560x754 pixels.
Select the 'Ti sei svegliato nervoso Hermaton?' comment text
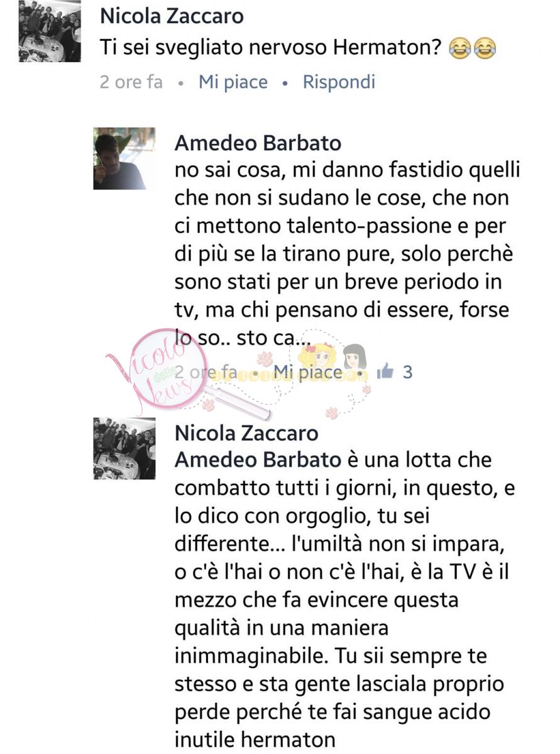click(x=272, y=48)
